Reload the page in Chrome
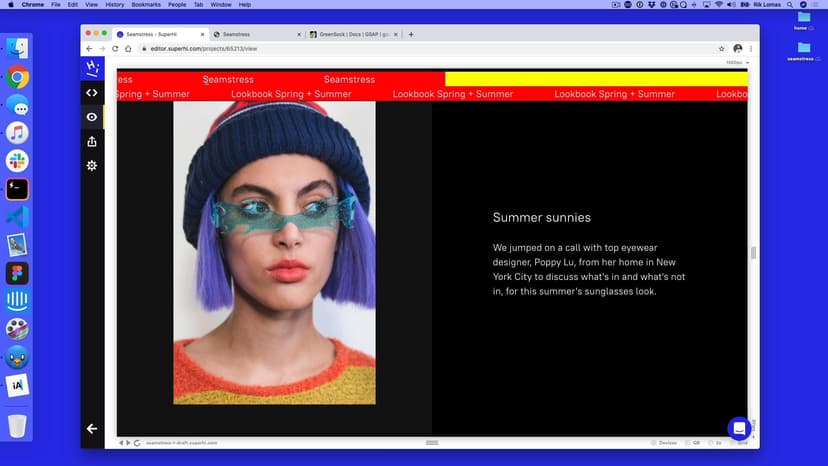Screen dimensions: 828x466 (x=115, y=48)
